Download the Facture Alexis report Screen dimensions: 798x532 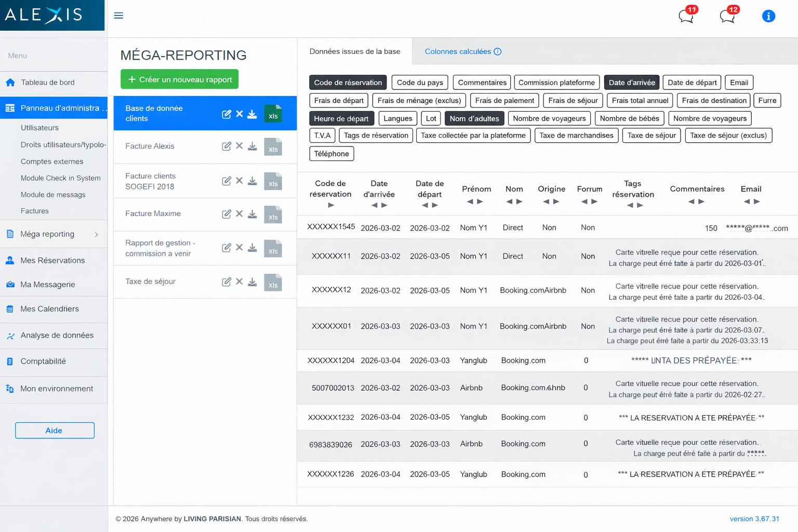(x=252, y=147)
